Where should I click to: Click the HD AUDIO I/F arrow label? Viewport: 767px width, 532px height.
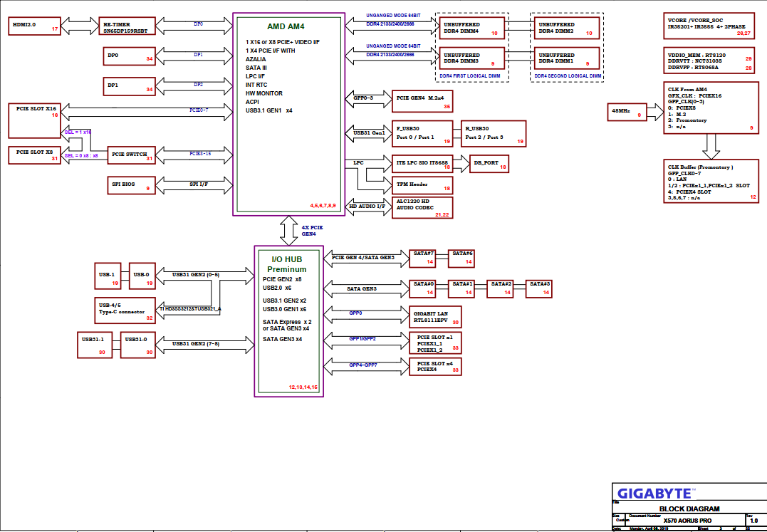(367, 207)
